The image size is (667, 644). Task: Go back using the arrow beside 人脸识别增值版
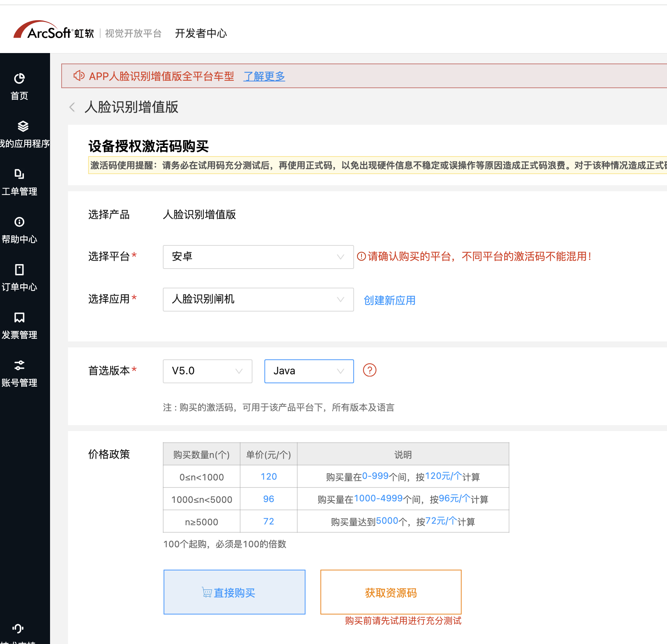[x=72, y=107]
